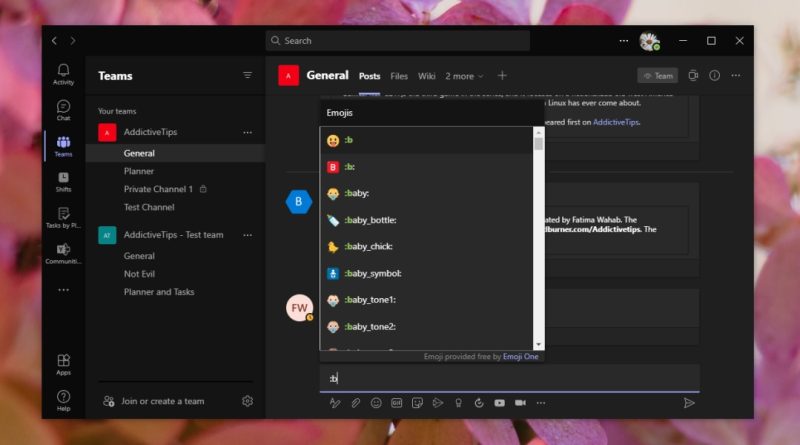Switch to the Posts tab
This screenshot has width=800, height=445.
point(369,76)
